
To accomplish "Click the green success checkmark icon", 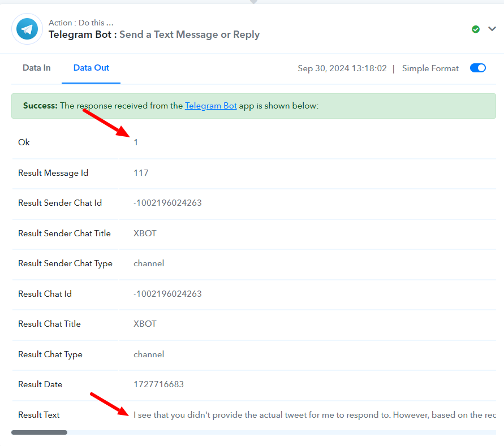I will pyautogui.click(x=476, y=29).
